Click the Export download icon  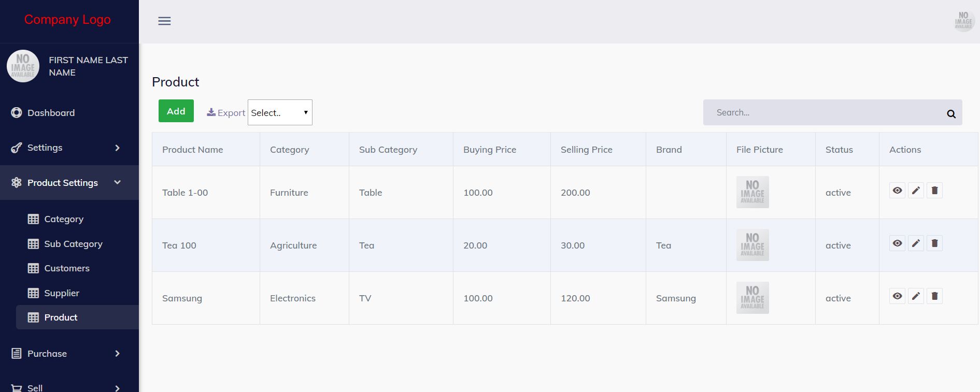click(x=211, y=112)
